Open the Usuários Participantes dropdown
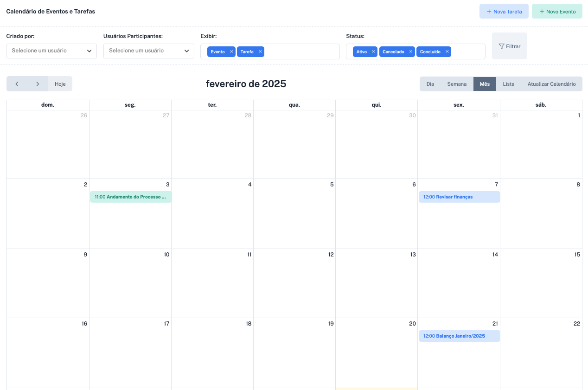Image resolution: width=588 pixels, height=390 pixels. coord(149,51)
